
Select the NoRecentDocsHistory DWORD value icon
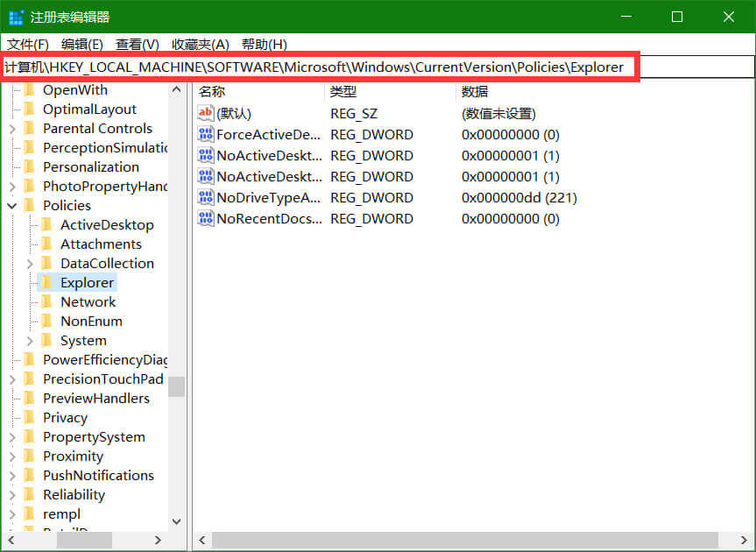206,219
